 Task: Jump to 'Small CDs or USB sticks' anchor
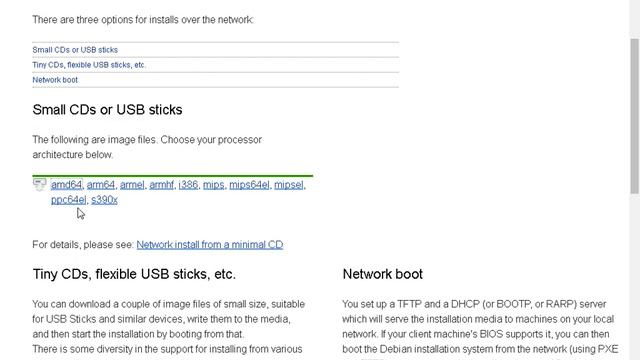(75, 50)
